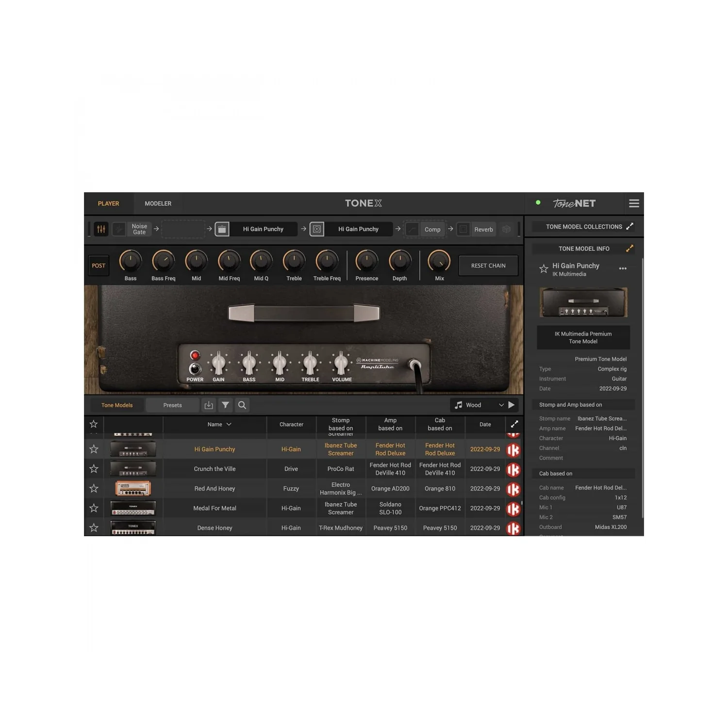728x728 pixels.
Task: Click the Comp curve icon
Action: click(x=412, y=229)
